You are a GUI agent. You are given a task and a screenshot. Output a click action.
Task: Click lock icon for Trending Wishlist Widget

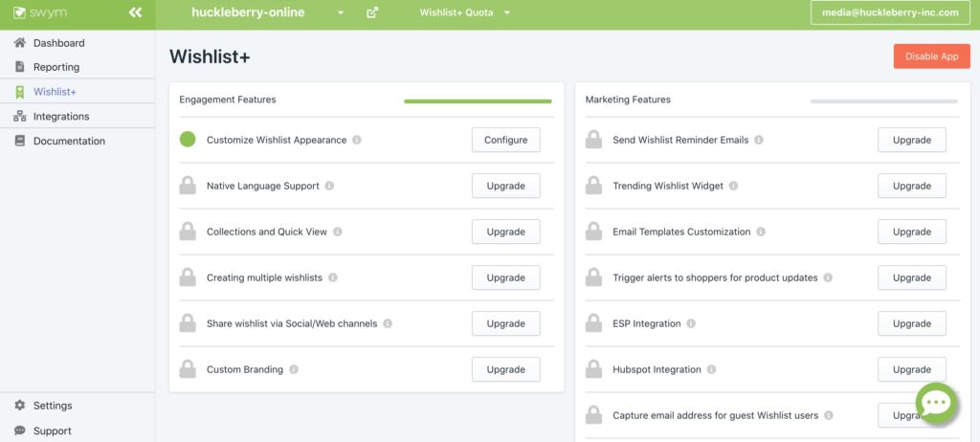click(593, 185)
